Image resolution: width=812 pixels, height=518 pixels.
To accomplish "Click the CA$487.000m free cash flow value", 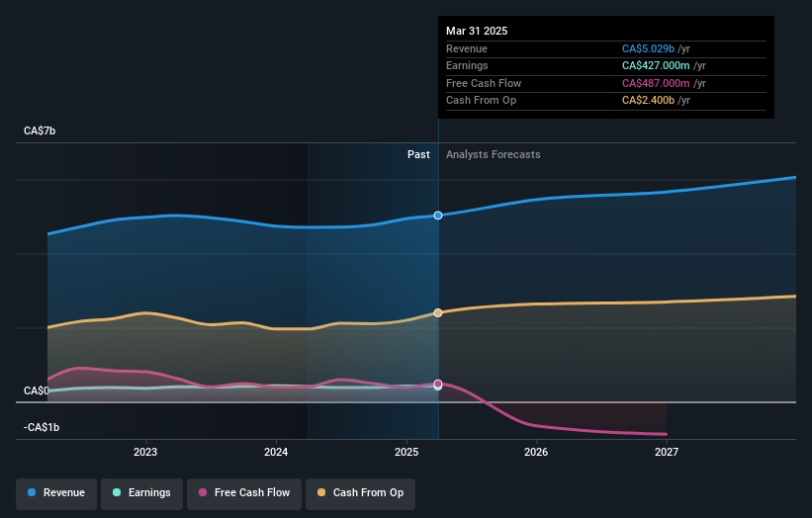I will tap(656, 83).
